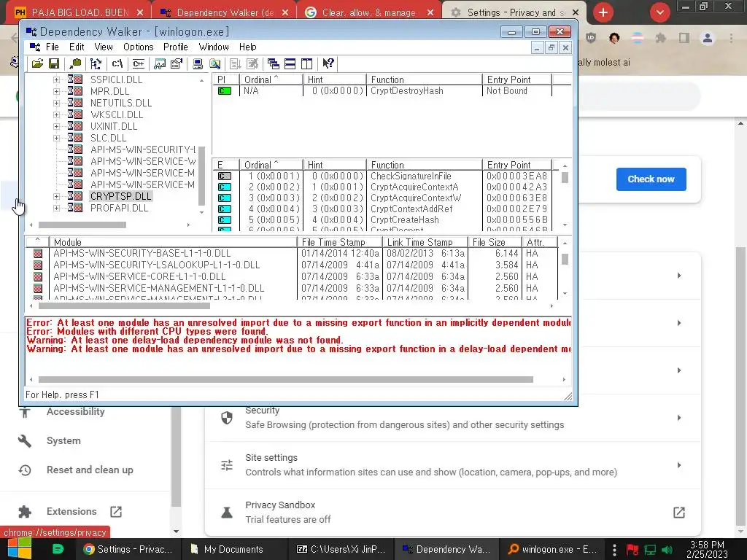Sort module list by Link Time Stamp header
This screenshot has width=747, height=560.
click(x=425, y=242)
